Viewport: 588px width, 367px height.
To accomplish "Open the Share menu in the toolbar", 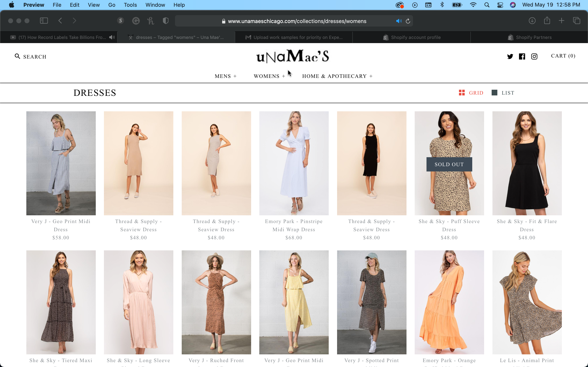I will 547,20.
